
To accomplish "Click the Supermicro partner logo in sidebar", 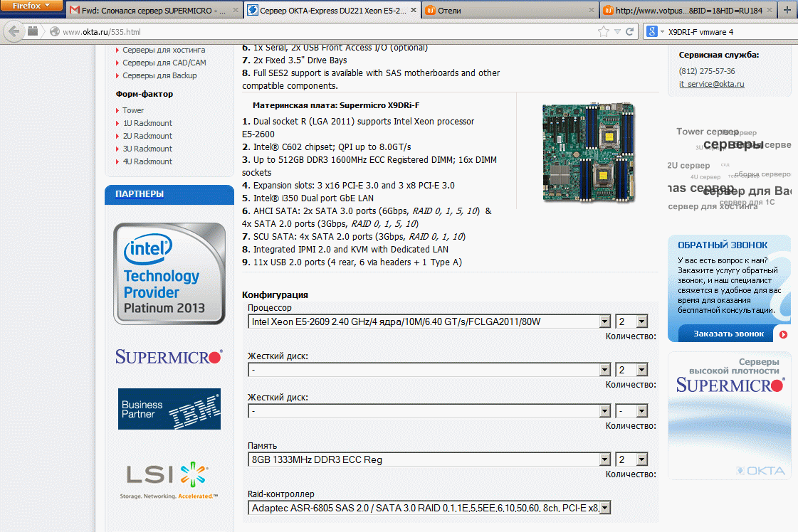I will click(169, 356).
